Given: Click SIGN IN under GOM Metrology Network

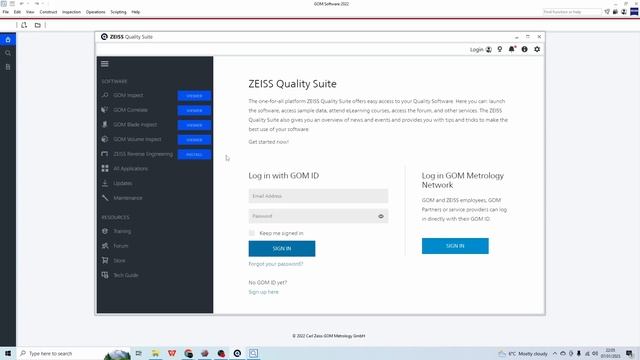Looking at the screenshot, I should 455,246.
